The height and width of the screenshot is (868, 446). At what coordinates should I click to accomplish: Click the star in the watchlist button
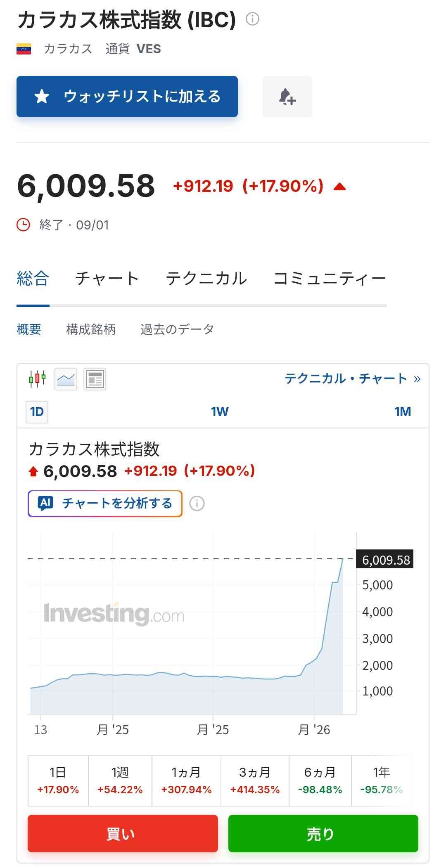tap(42, 97)
